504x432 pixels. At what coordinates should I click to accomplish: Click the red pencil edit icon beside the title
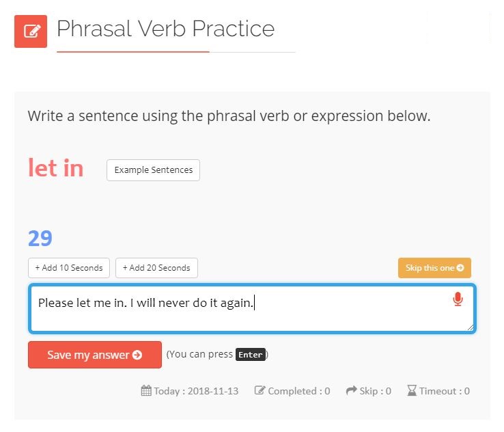(31, 31)
